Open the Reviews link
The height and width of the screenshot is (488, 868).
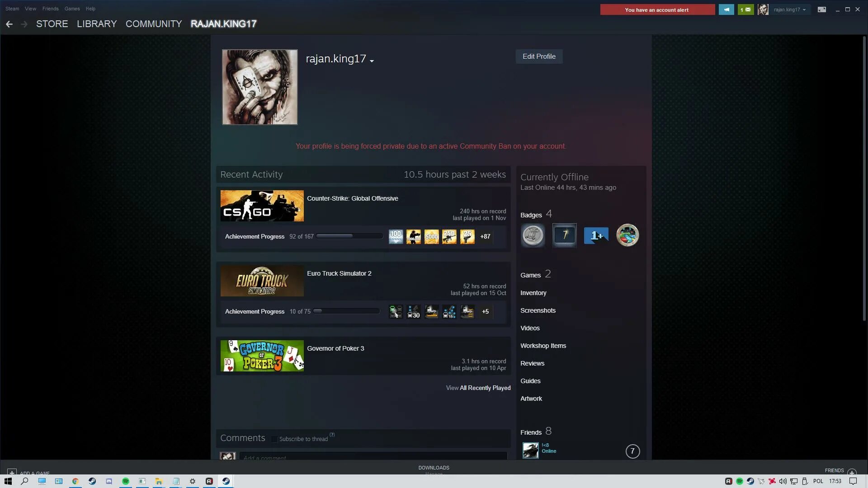coord(532,363)
